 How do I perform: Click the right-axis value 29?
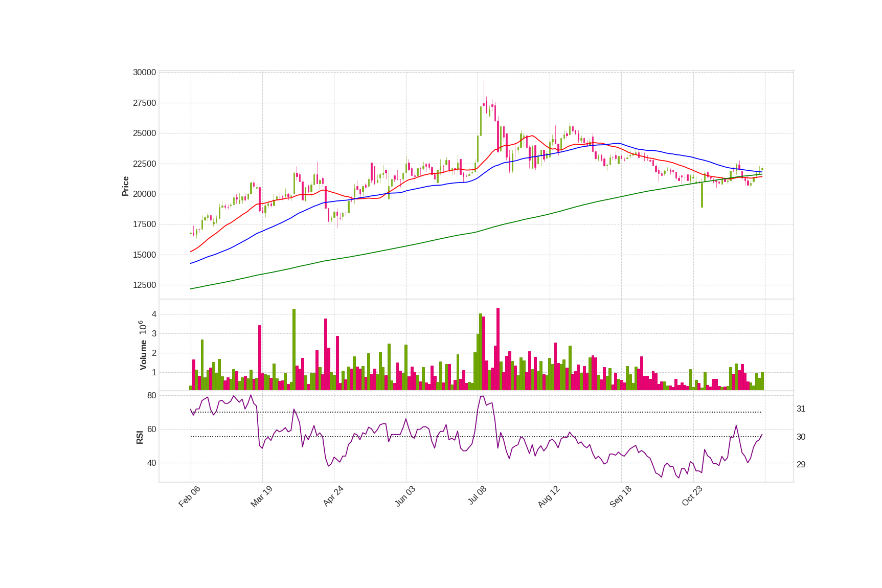(x=801, y=465)
